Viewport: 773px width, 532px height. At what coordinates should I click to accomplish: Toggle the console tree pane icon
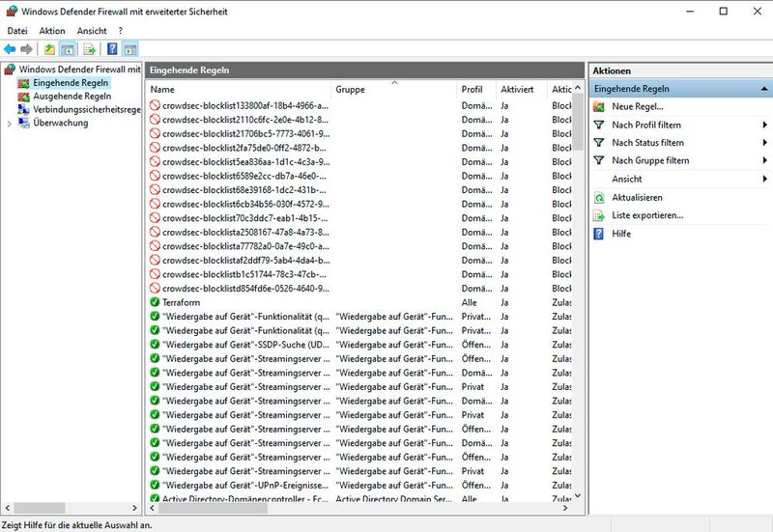(x=68, y=49)
